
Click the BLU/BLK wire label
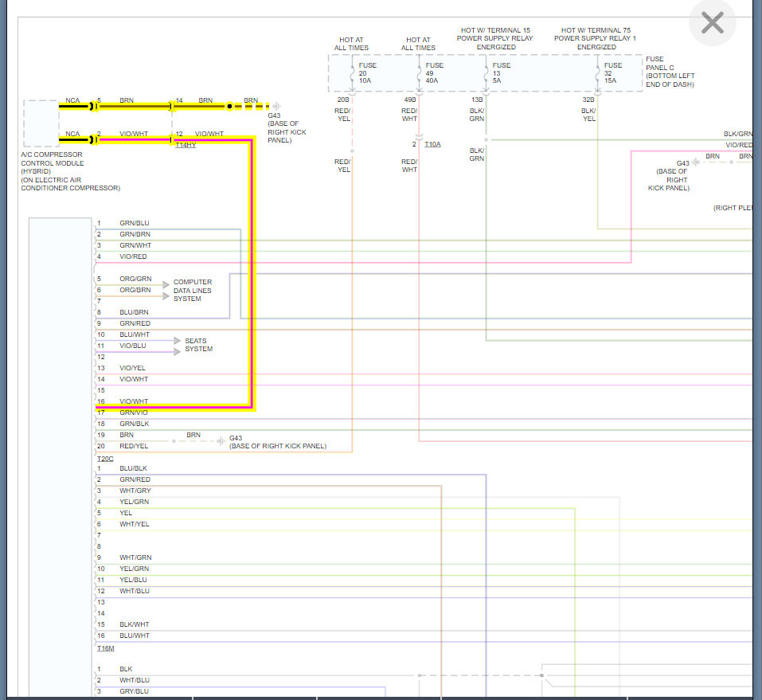[x=133, y=468]
